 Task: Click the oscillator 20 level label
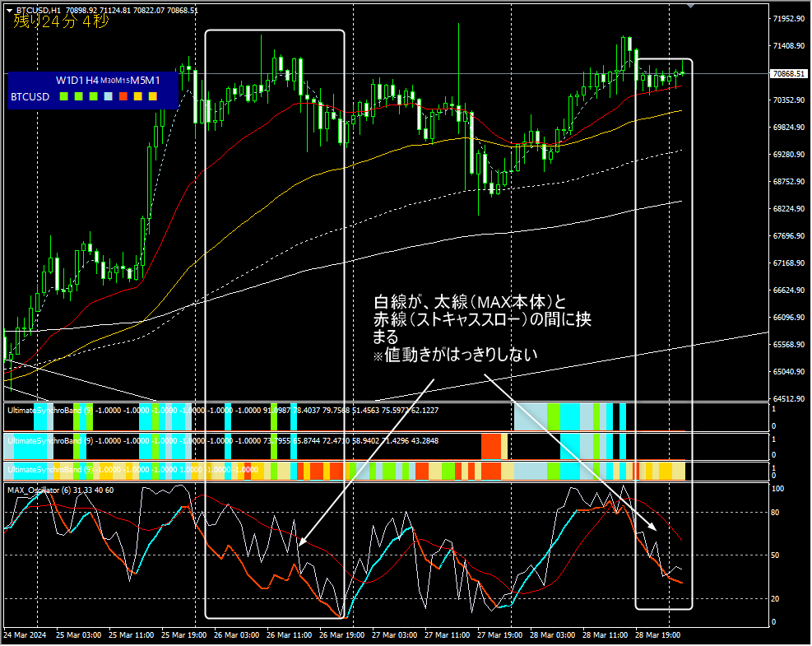776,599
